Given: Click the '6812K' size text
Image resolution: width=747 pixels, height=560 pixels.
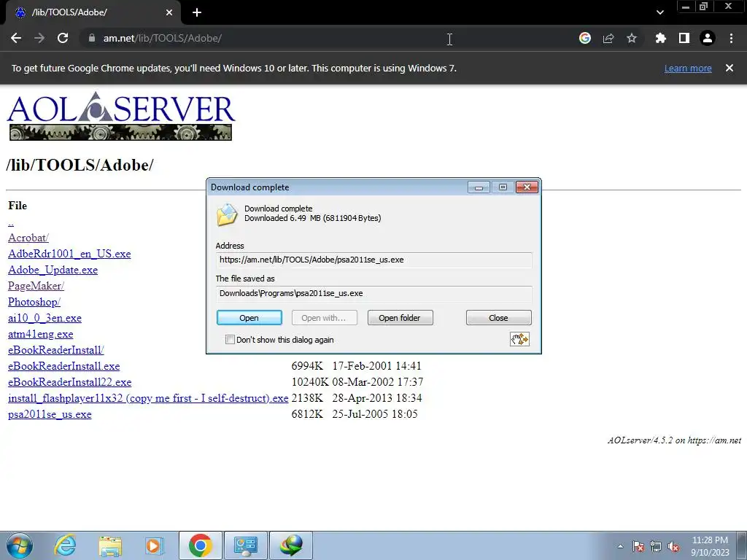Looking at the screenshot, I should pos(307,414).
